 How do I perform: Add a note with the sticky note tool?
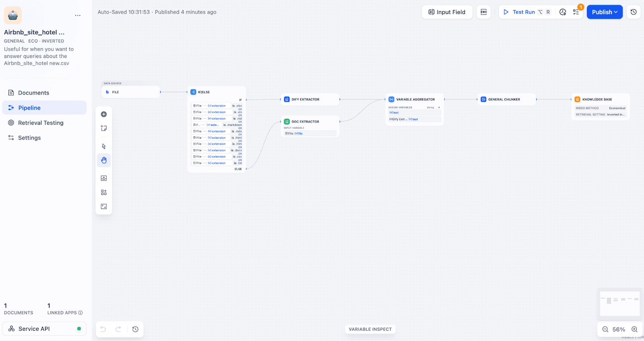coord(104,128)
